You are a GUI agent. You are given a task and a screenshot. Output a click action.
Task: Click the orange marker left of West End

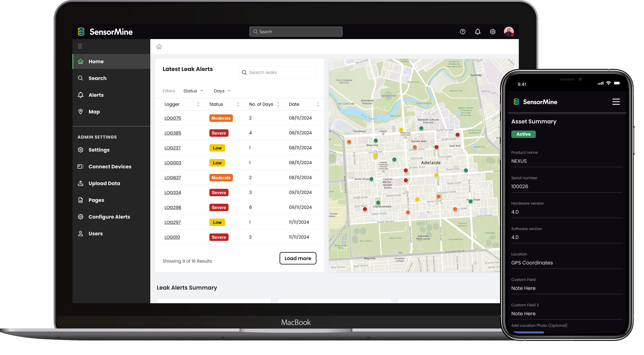(349, 142)
